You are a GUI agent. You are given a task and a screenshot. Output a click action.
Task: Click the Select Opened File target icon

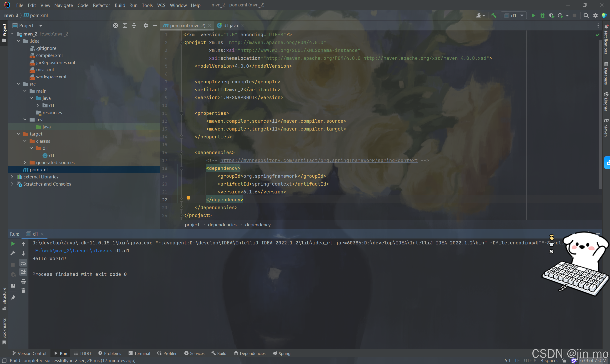pyautogui.click(x=116, y=25)
